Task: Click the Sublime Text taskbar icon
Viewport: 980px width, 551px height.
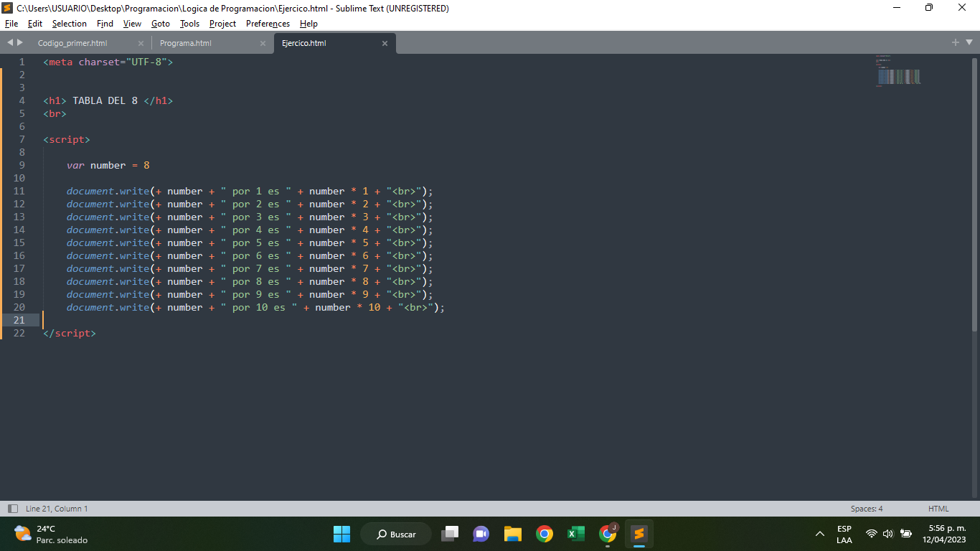Action: [x=639, y=534]
